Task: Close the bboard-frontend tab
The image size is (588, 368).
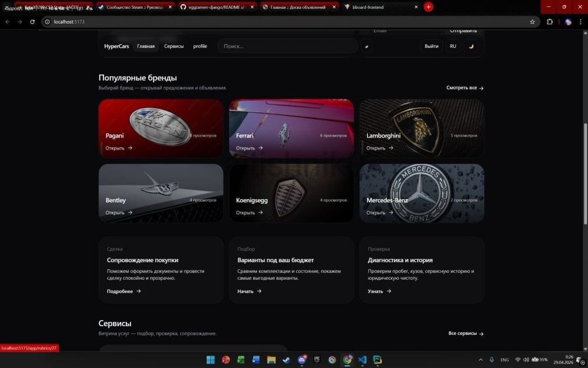Action: [x=416, y=6]
